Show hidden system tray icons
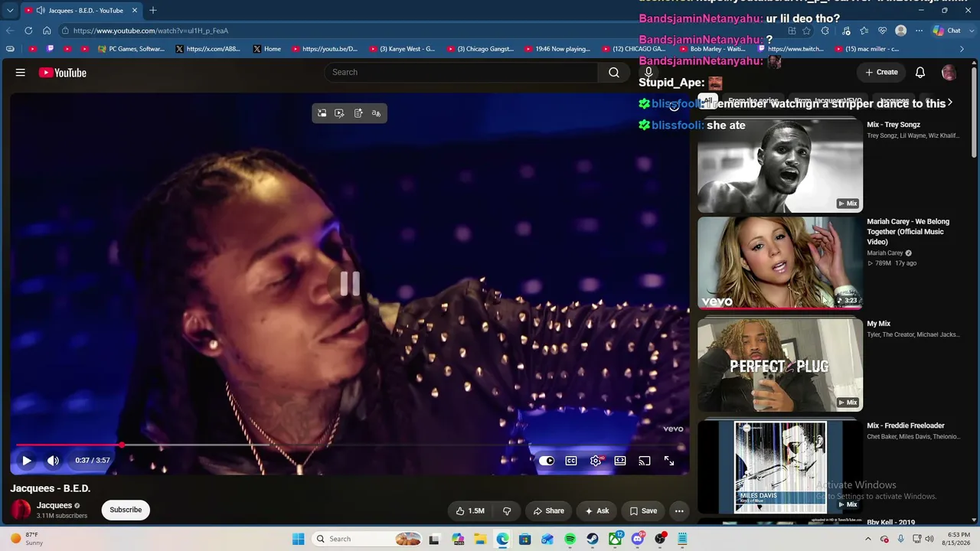The width and height of the screenshot is (980, 551). point(867,539)
